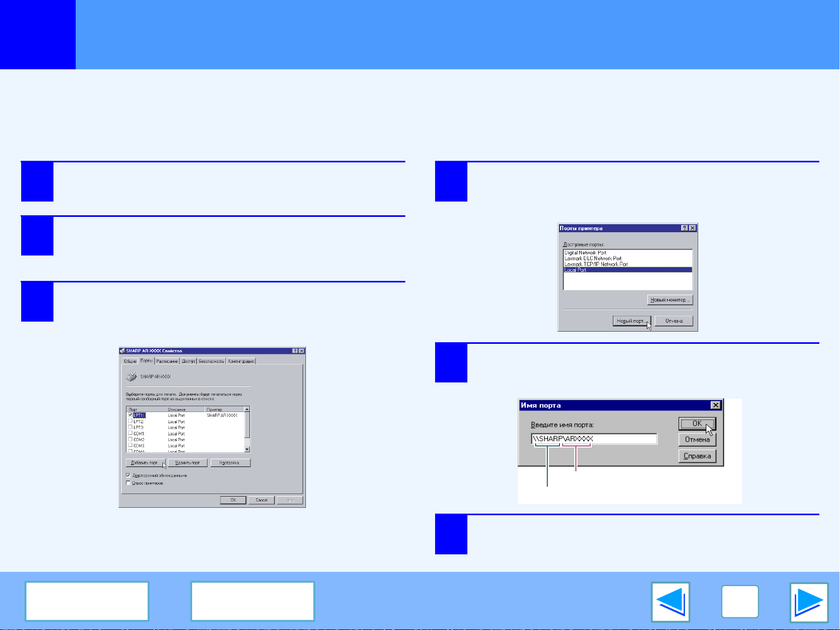Toggle Двусторонний обмен данными checkbox
840x630 pixels.
(128, 476)
